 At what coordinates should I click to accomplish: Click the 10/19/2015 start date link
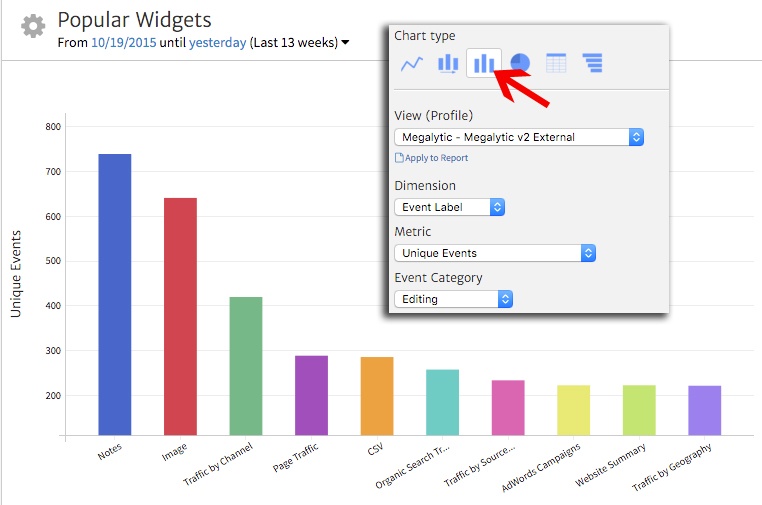[x=123, y=42]
